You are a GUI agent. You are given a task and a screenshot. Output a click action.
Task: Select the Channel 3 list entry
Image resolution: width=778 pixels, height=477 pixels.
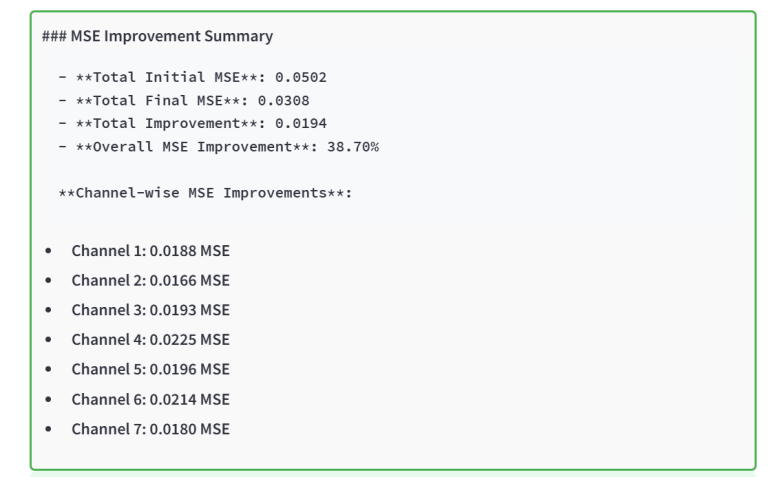click(150, 308)
